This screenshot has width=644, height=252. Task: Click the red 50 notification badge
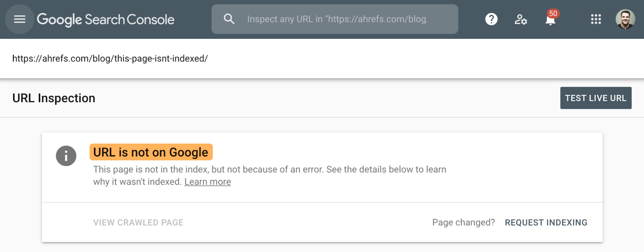tap(553, 14)
